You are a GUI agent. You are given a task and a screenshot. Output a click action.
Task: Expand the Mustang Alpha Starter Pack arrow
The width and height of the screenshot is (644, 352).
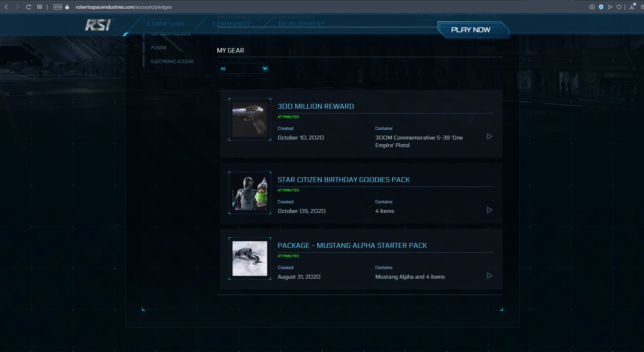pyautogui.click(x=489, y=276)
